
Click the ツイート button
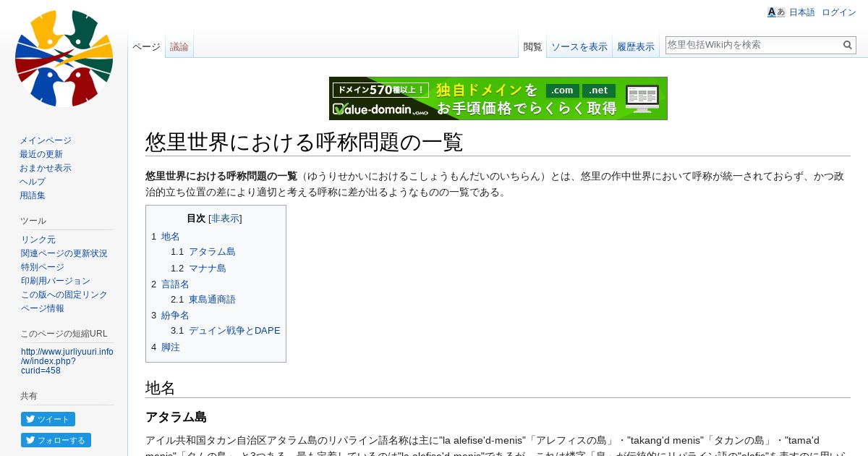pos(48,419)
